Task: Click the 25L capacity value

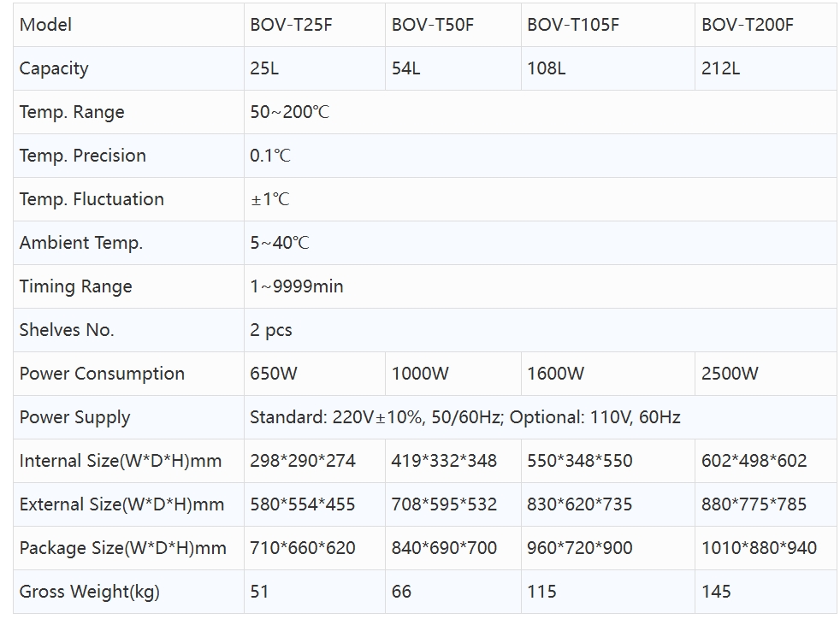Action: click(264, 68)
